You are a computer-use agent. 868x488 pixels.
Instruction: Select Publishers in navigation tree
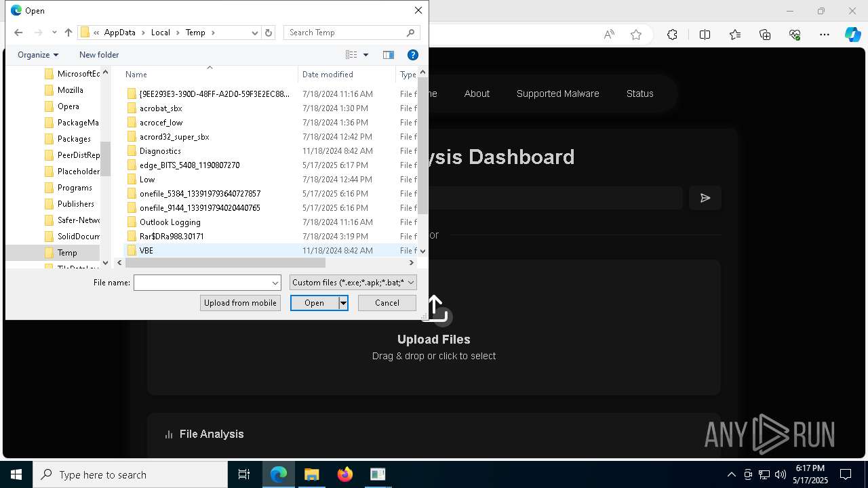(x=76, y=204)
